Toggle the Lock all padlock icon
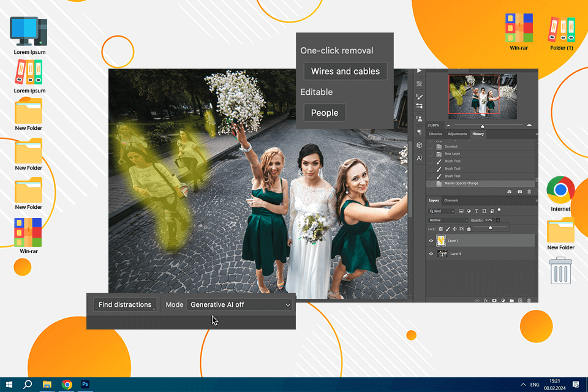The height and width of the screenshot is (392, 588). click(x=469, y=228)
